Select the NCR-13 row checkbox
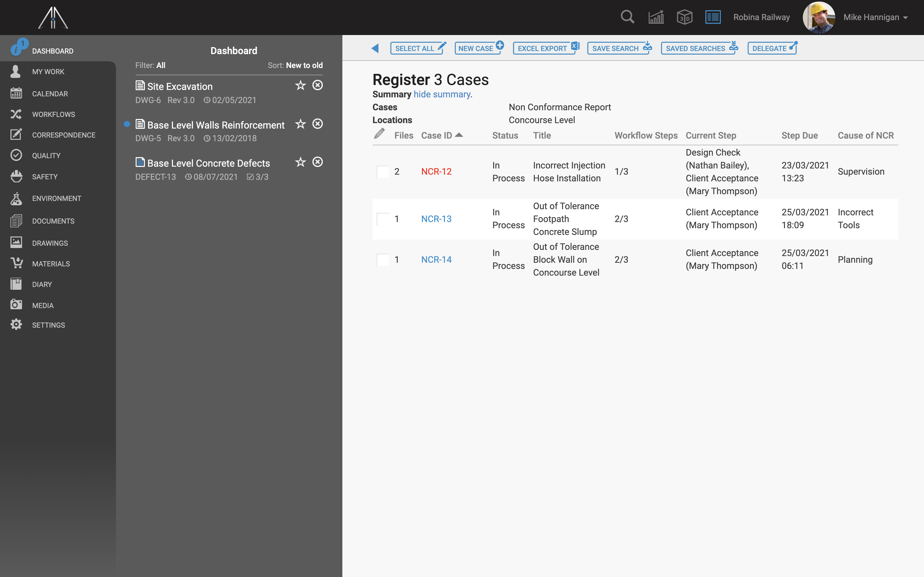The height and width of the screenshot is (577, 924). [x=383, y=219]
